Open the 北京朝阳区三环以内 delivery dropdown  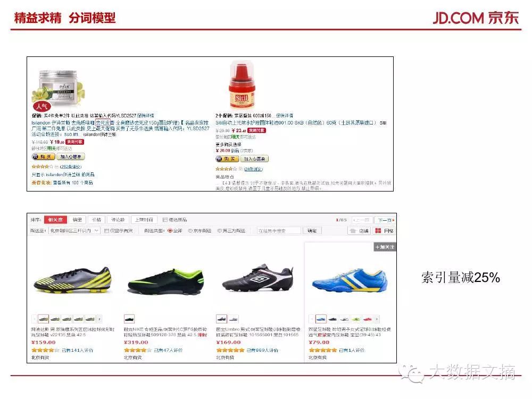pyautogui.click(x=74, y=231)
